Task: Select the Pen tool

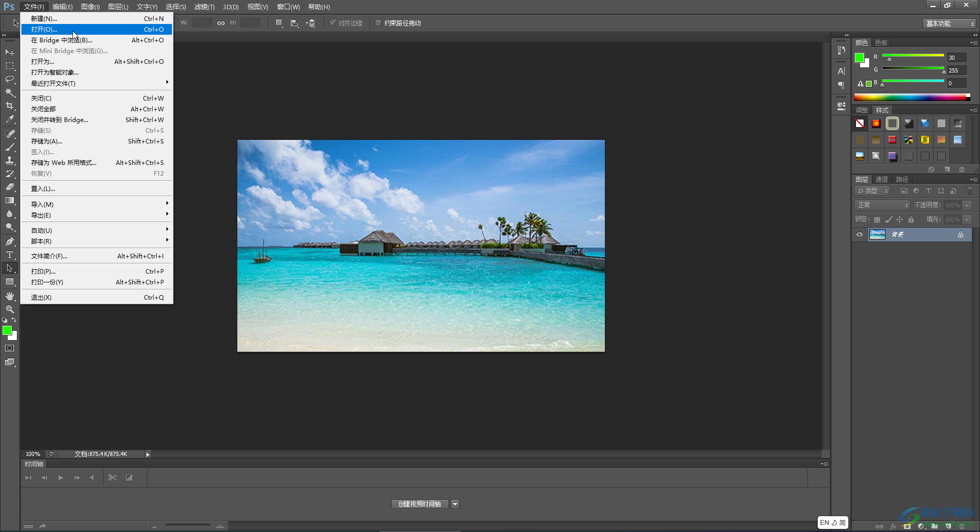Action: [10, 241]
